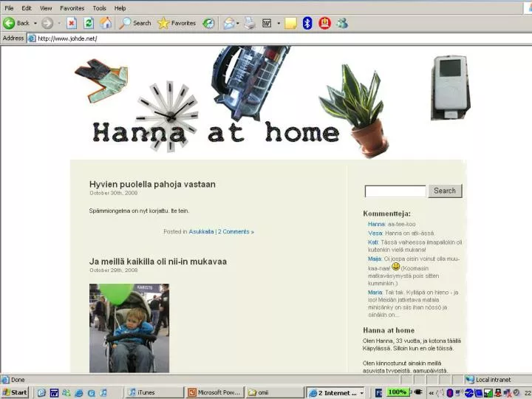Viewport: 532px width, 399px height.
Task: Click the Kommentteja: sidebar heading
Action: coord(386,214)
